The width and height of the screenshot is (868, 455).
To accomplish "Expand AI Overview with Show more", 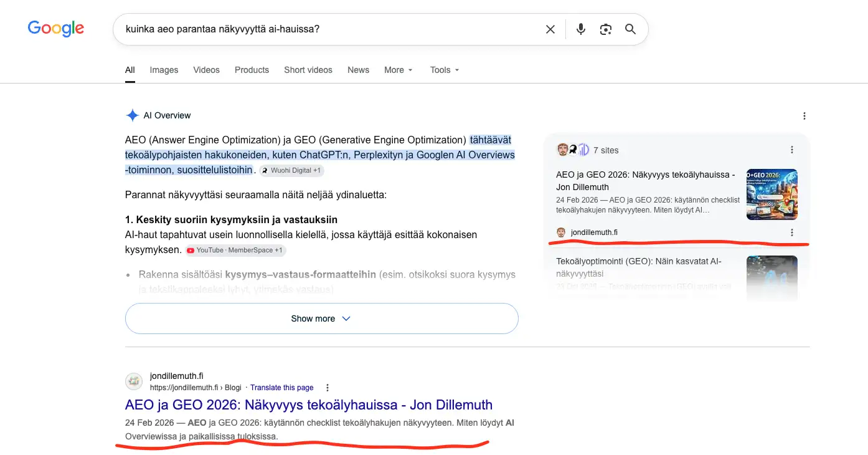I will click(321, 318).
